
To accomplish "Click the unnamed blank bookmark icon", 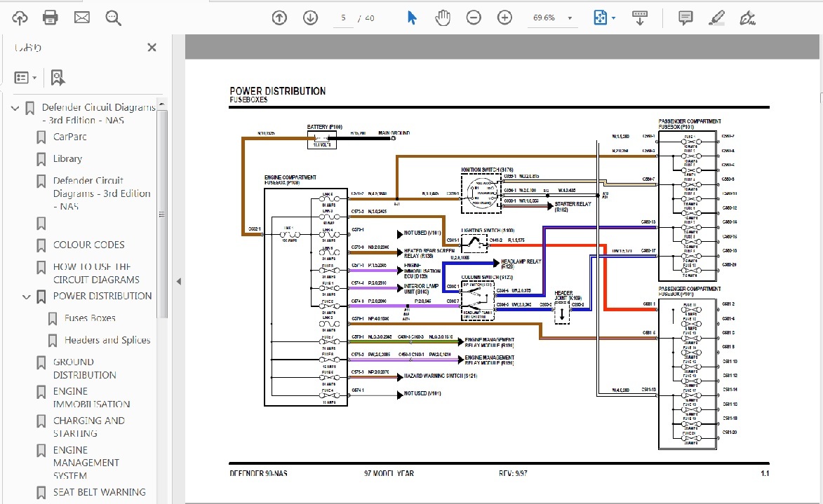I will click(41, 224).
